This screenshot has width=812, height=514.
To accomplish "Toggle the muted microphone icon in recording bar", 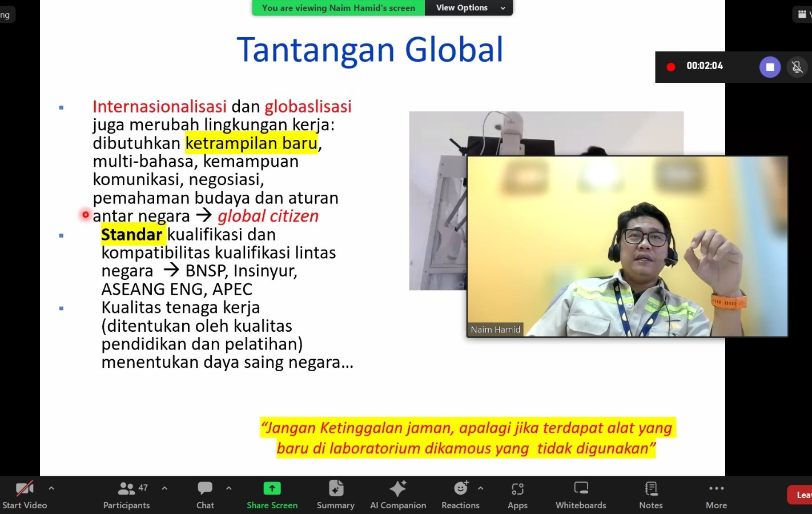I will [x=797, y=67].
